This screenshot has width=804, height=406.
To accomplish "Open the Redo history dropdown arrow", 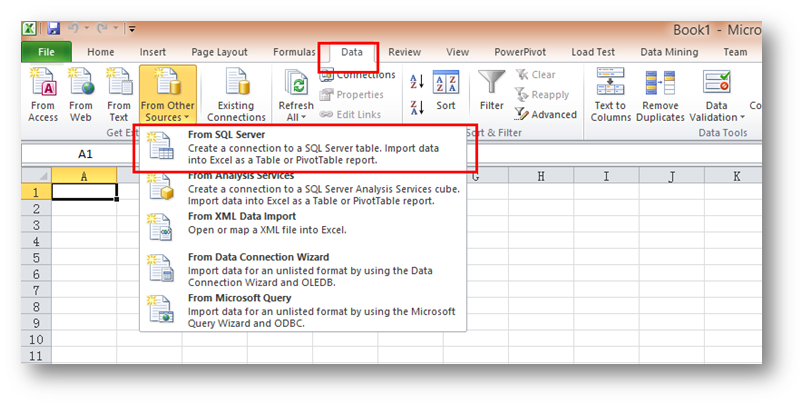I will click(x=116, y=29).
